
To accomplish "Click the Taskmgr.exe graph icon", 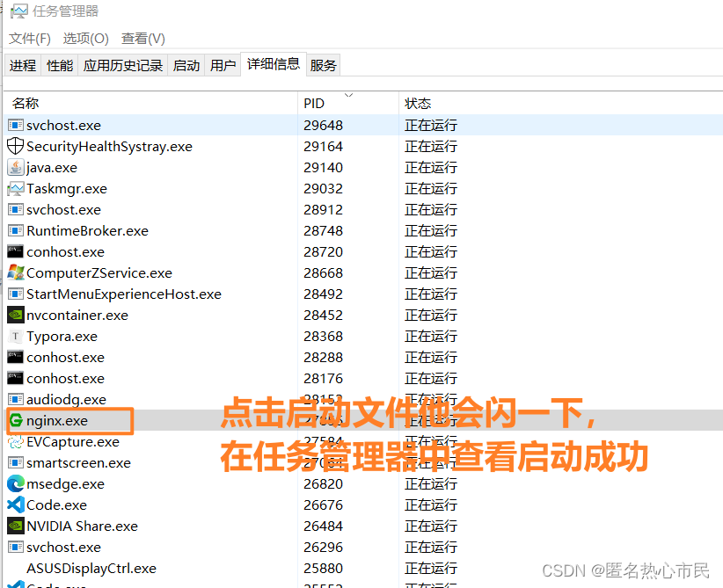I will point(15,188).
